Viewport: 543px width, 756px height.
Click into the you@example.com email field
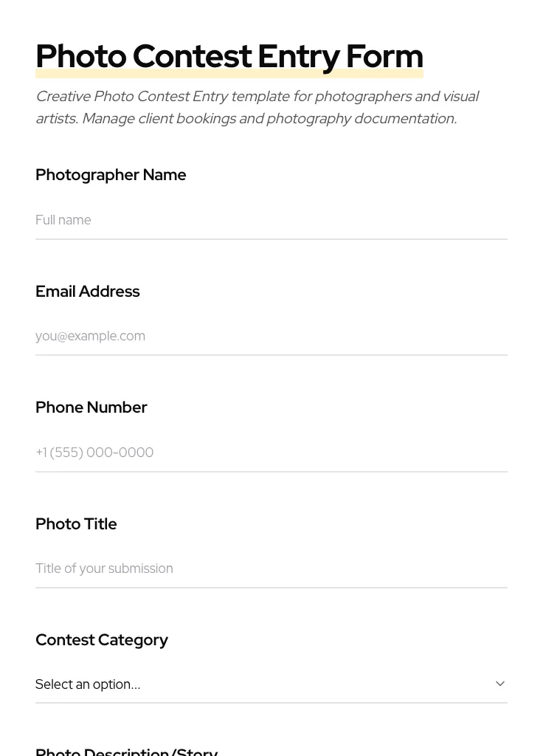point(271,336)
